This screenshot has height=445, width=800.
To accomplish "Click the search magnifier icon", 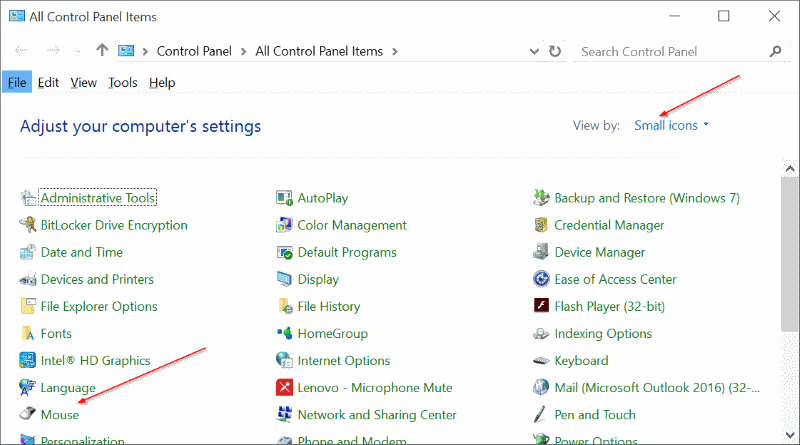I will click(775, 51).
